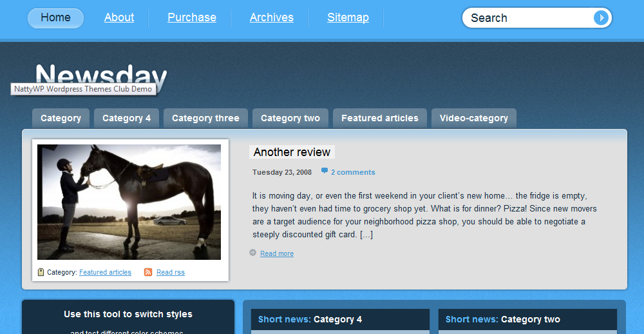
Task: Click the comments speech bubble icon
Action: (x=325, y=171)
